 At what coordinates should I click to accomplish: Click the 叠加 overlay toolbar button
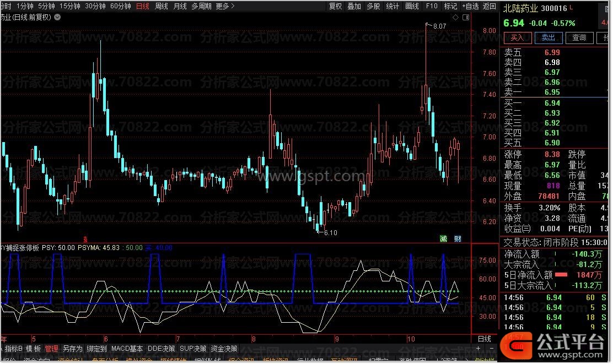354,6
